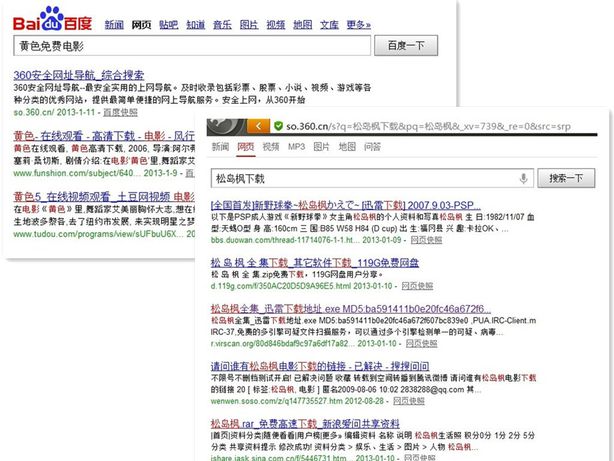Open Baidu 图片 tab
Viewport: 614px width, 461px height.
[249, 25]
